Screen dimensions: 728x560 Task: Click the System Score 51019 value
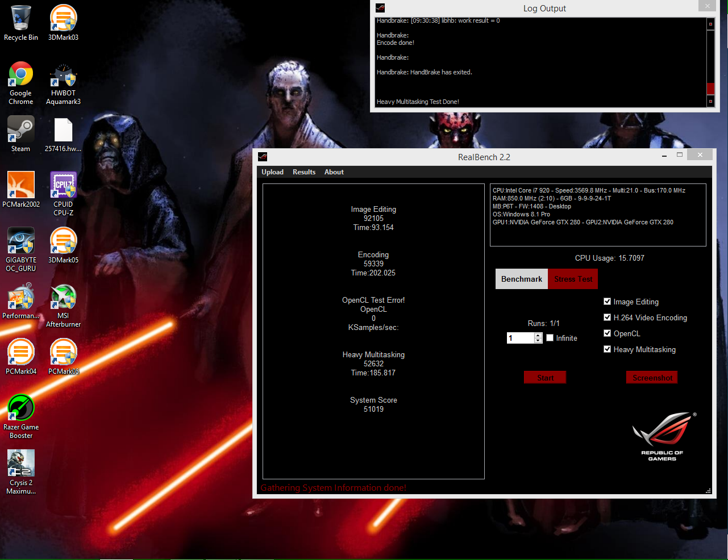point(373,409)
